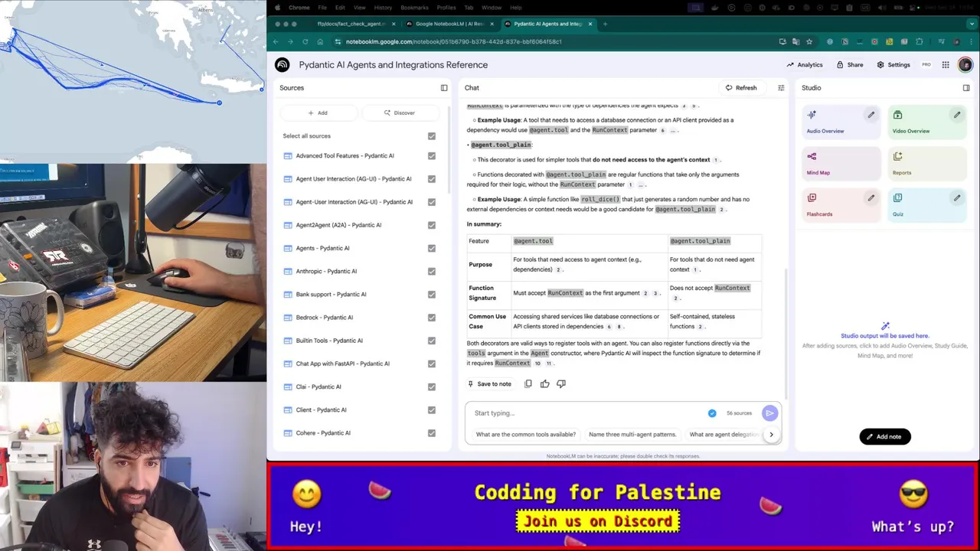Open the Google apps grid

tap(946, 65)
